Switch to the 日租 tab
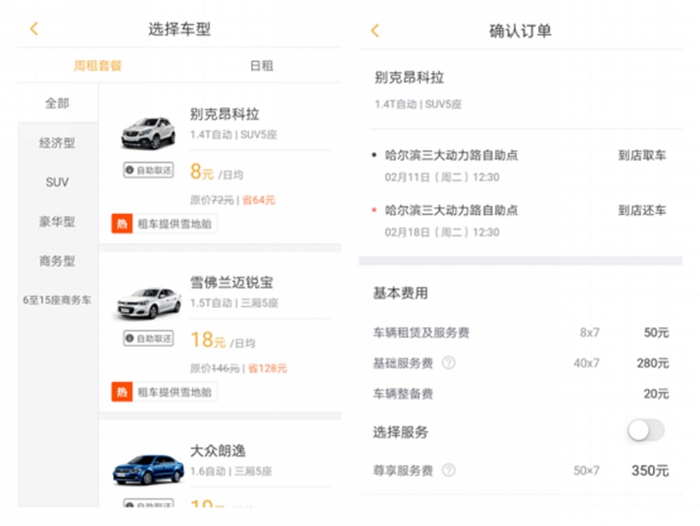700x526 pixels. coord(261,66)
